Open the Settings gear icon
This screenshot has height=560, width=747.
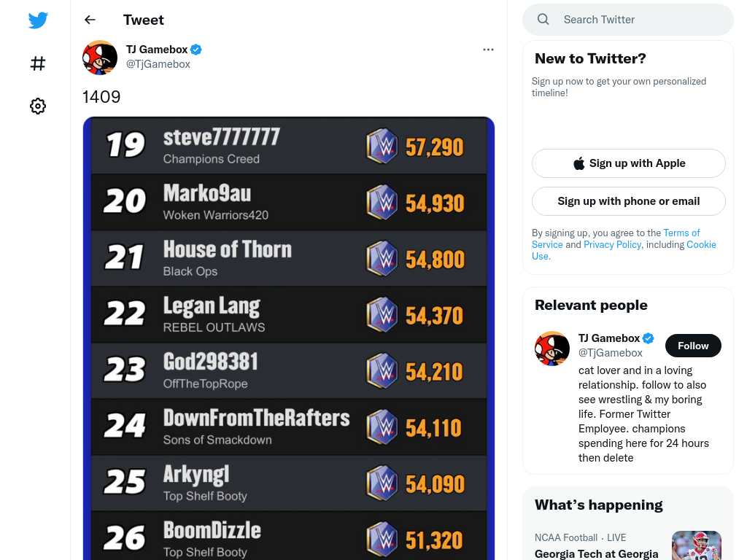(x=38, y=106)
